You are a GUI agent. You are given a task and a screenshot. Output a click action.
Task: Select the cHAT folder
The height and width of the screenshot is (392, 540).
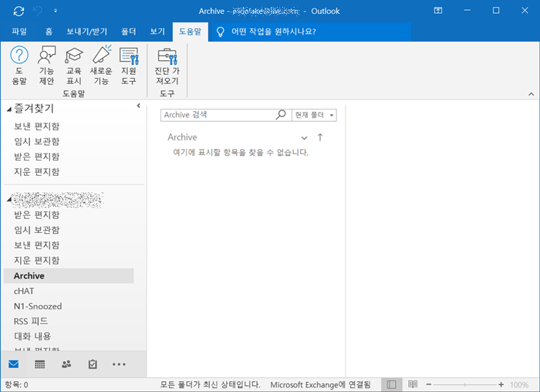(x=24, y=292)
